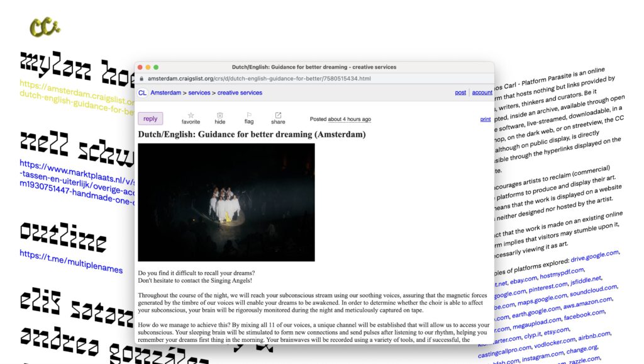Screen dimensions: 644x364
Task: Open the share icon
Action: [x=278, y=116]
